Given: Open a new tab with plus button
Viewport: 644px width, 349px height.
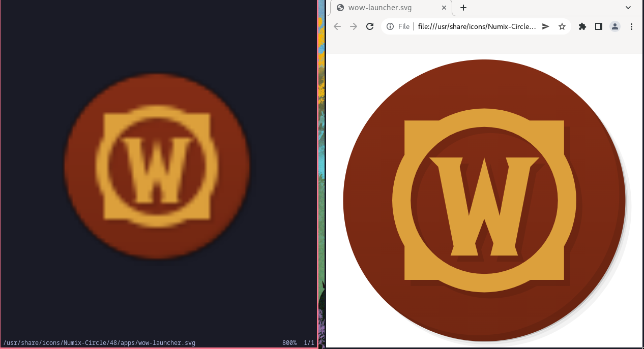Looking at the screenshot, I should (x=463, y=8).
